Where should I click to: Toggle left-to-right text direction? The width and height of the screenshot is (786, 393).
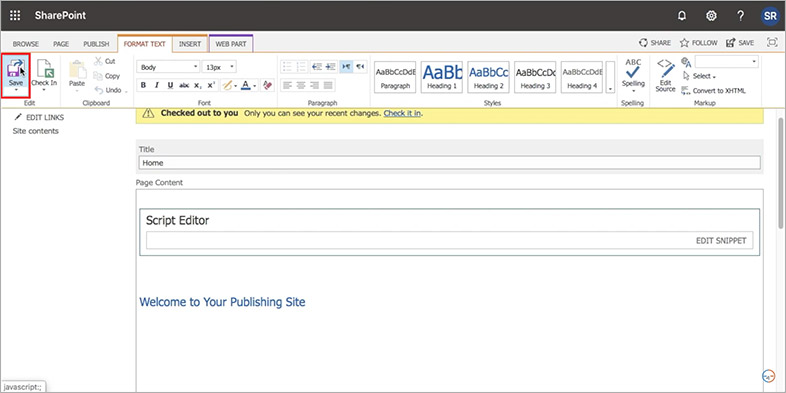point(346,66)
